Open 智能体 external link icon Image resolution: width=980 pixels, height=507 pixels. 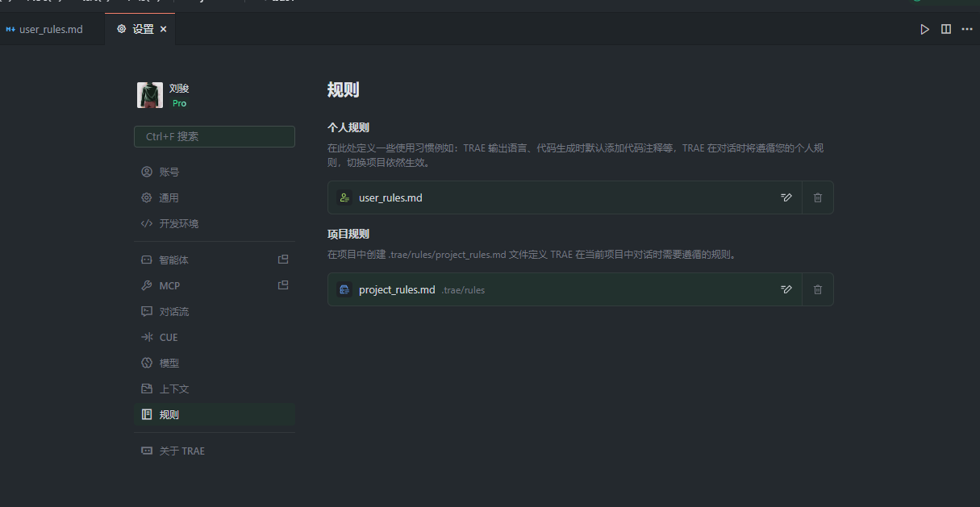click(283, 260)
